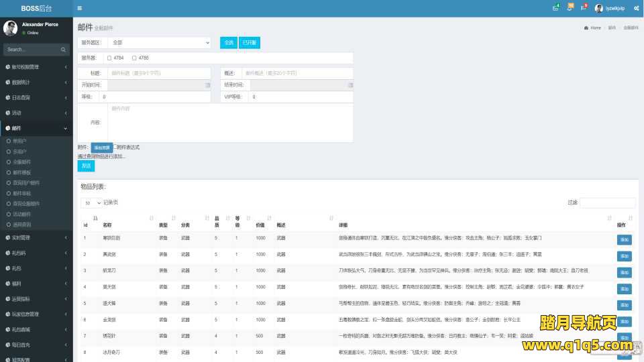Open 礼包码 in the sidebar menu
The image size is (644, 362).
35,253
